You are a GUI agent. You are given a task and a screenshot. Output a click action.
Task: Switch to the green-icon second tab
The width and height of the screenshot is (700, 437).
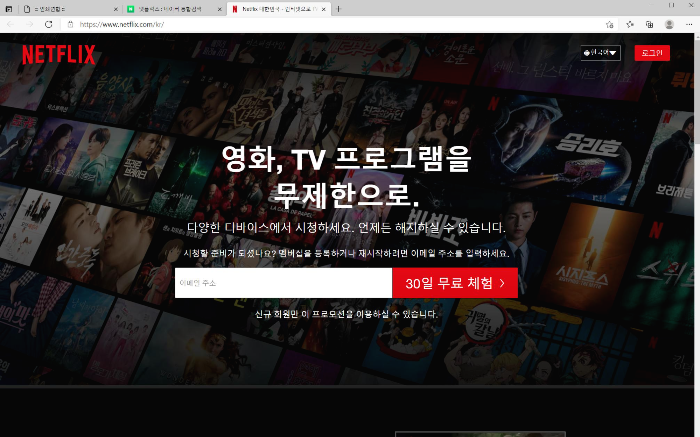coord(174,9)
